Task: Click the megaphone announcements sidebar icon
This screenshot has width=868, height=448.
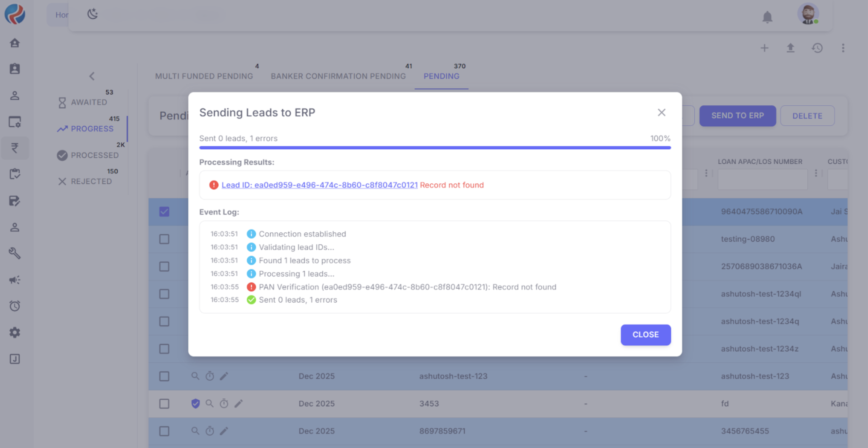Action: tap(15, 280)
